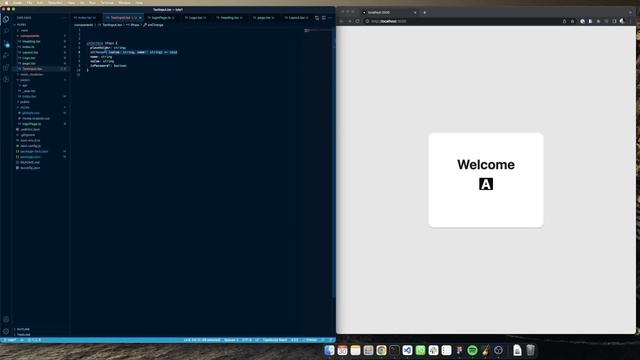Open the Run and Debug view
The width and height of the screenshot is (640, 360).
coord(6,56)
